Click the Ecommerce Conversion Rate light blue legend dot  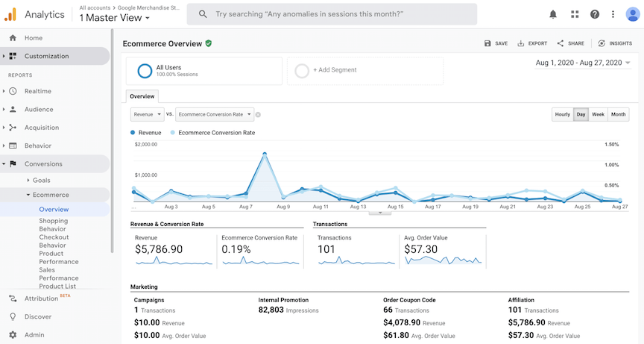pyautogui.click(x=172, y=133)
